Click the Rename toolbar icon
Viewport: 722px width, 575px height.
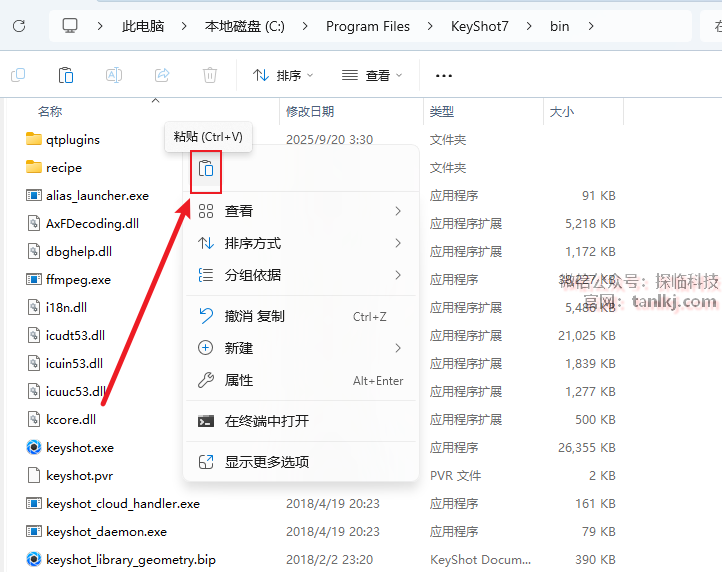click(x=114, y=75)
